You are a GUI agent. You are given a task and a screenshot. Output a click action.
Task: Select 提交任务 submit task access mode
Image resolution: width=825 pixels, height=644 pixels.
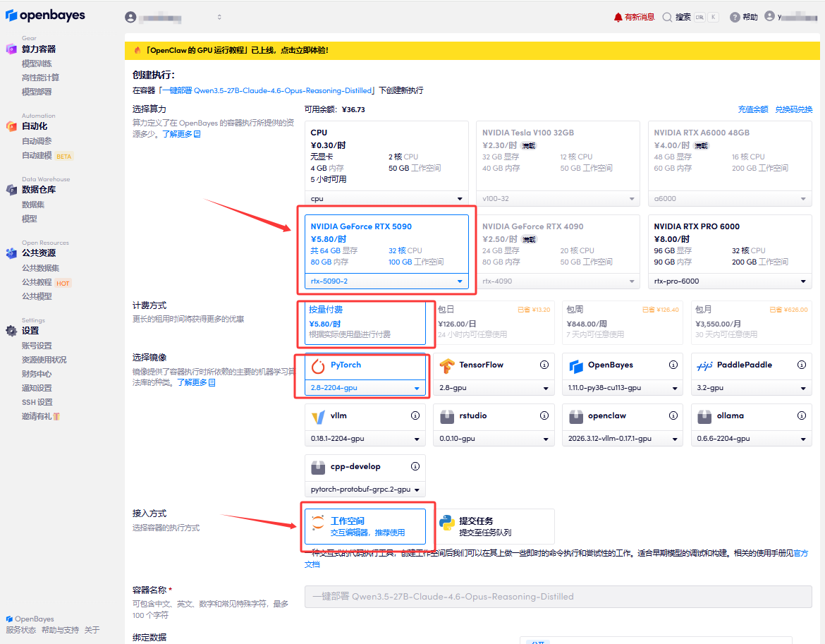[x=494, y=526]
